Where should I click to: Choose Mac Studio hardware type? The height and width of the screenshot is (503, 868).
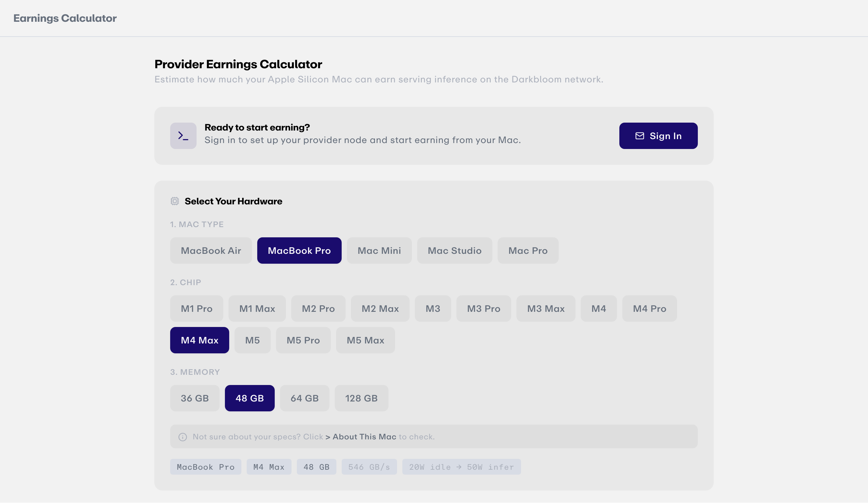coord(454,251)
